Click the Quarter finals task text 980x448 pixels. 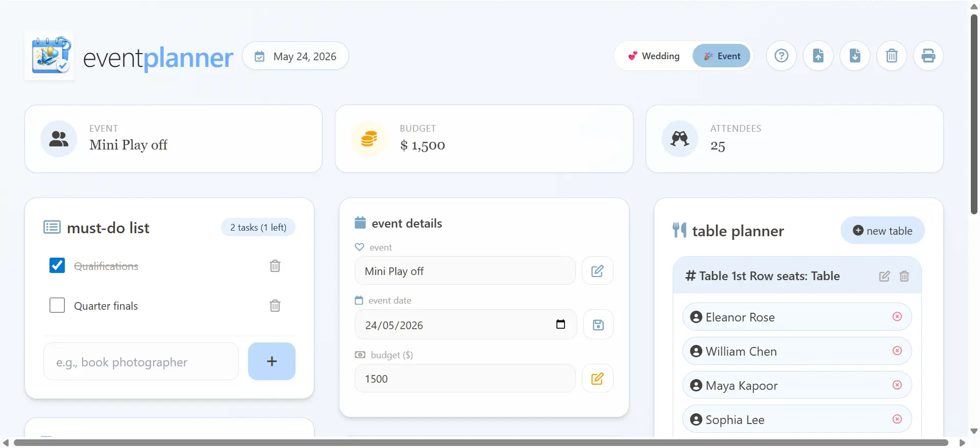[106, 306]
